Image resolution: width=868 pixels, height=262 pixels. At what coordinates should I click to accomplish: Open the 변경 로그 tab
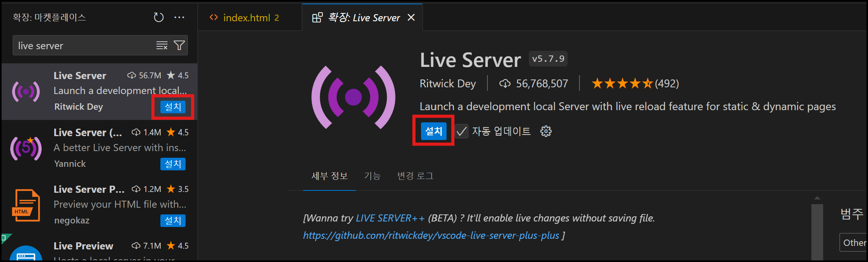[x=415, y=176]
